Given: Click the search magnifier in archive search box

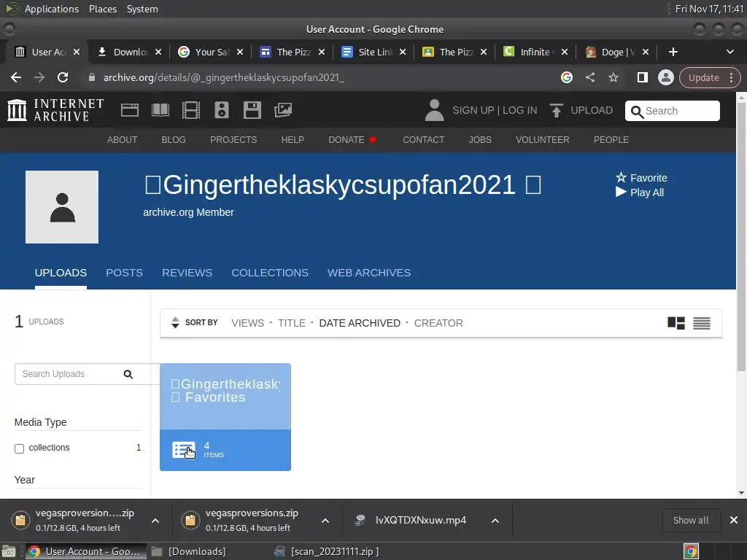Looking at the screenshot, I should click(x=637, y=112).
